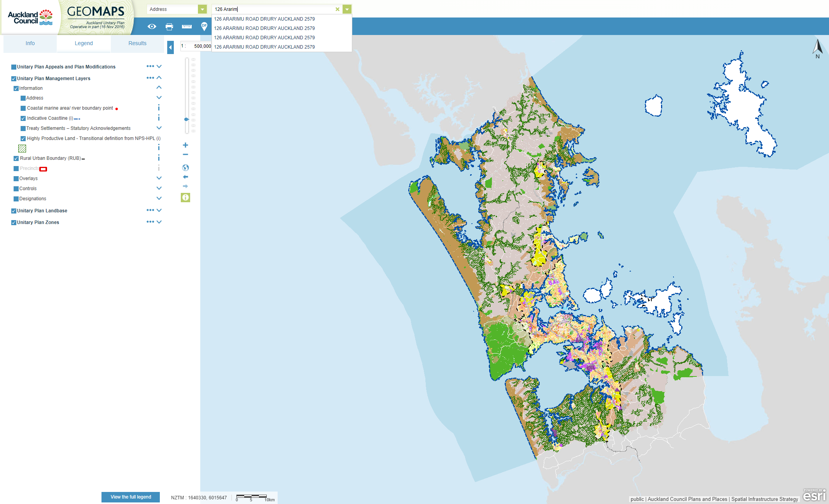
Task: Open options for Unitary Plan Zones layer
Action: [150, 222]
